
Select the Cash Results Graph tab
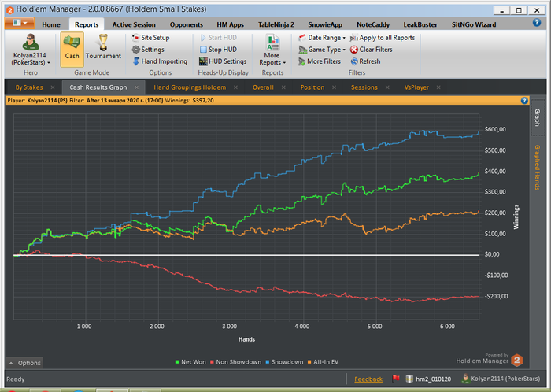(98, 87)
